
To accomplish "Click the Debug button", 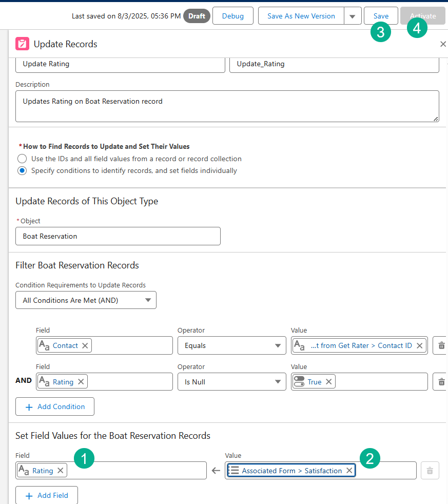I will (x=232, y=16).
